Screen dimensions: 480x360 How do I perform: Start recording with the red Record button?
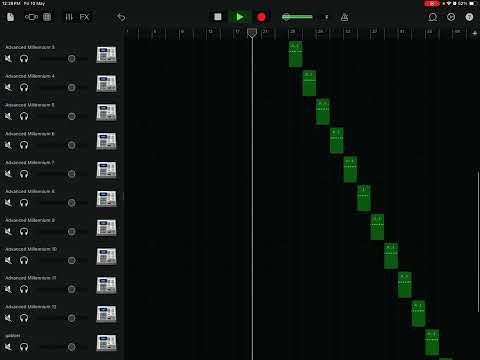coord(261,17)
